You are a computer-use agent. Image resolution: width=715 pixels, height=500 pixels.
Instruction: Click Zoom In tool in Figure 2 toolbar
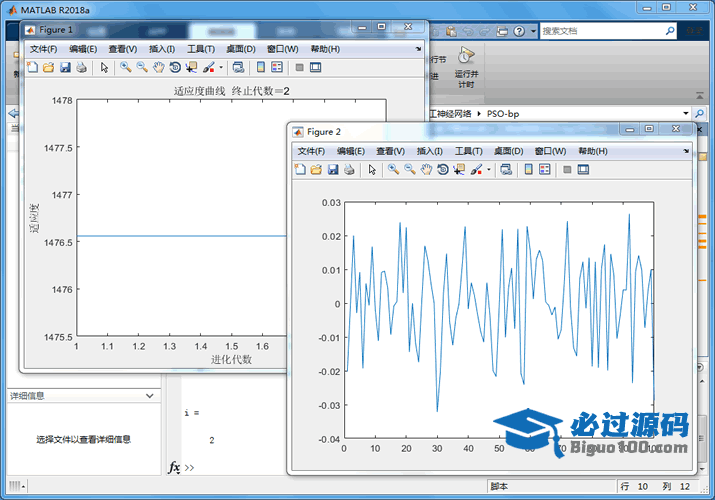click(394, 170)
